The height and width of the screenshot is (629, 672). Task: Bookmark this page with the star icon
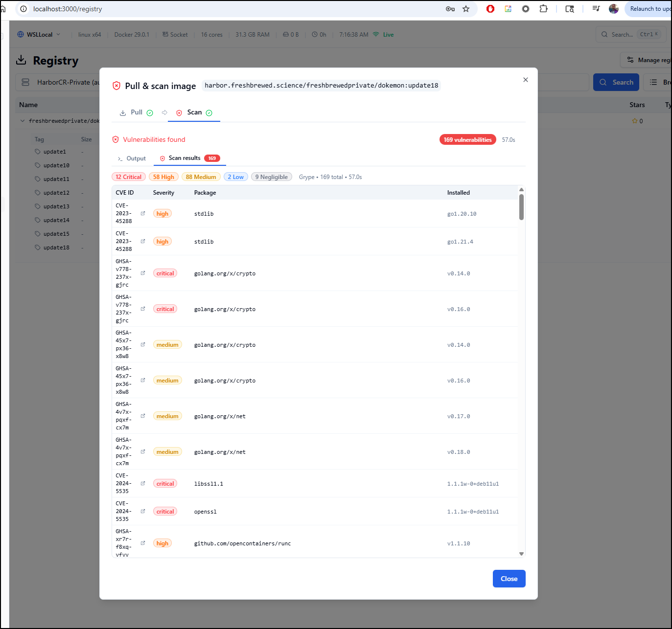[x=466, y=9]
